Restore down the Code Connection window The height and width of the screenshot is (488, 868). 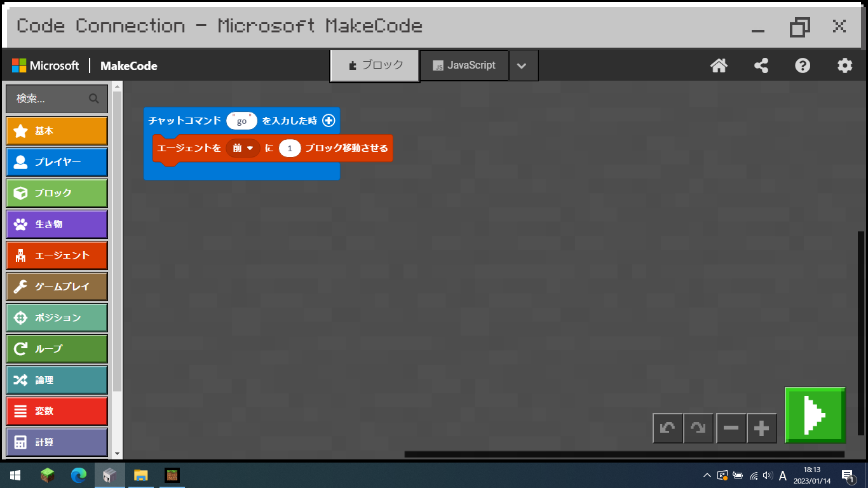click(799, 27)
